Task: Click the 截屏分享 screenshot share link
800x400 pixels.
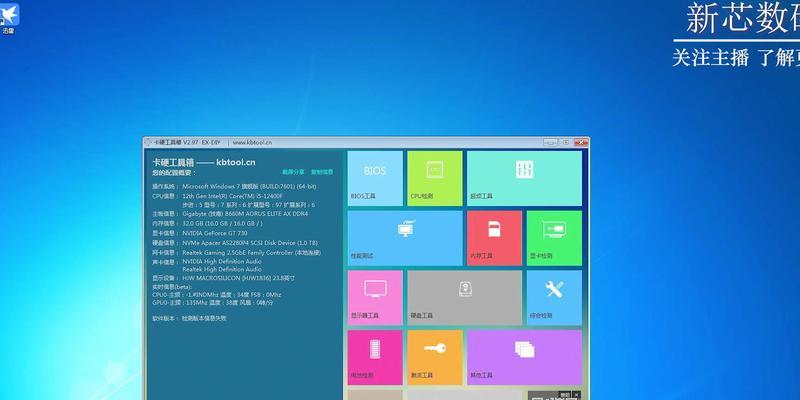Action: coord(293,172)
